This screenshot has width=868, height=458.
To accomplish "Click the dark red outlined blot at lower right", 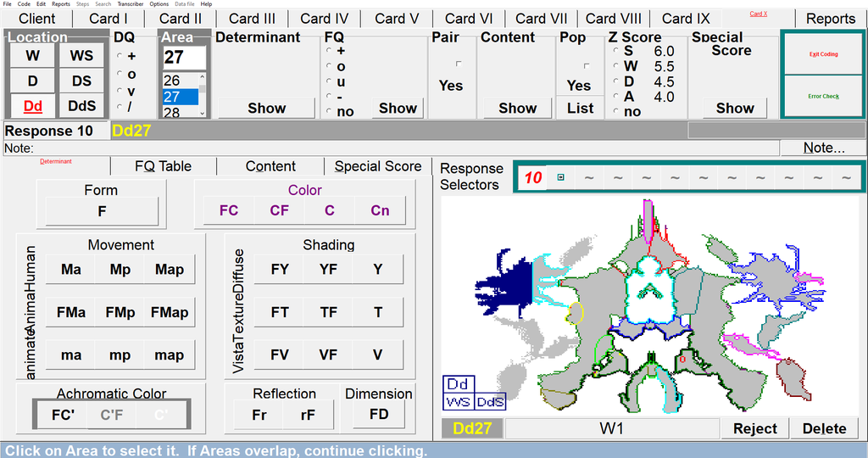I will click(x=793, y=377).
